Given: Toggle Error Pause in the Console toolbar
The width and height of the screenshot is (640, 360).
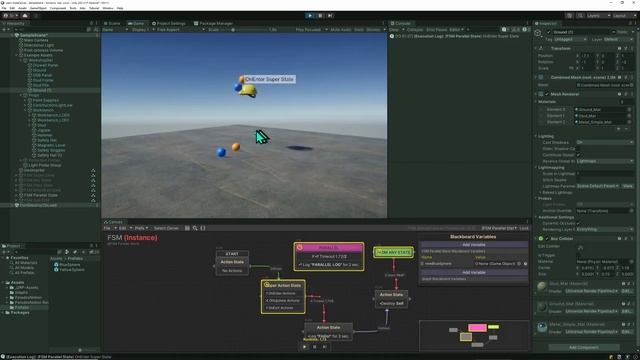Looking at the screenshot, I should point(436,29).
